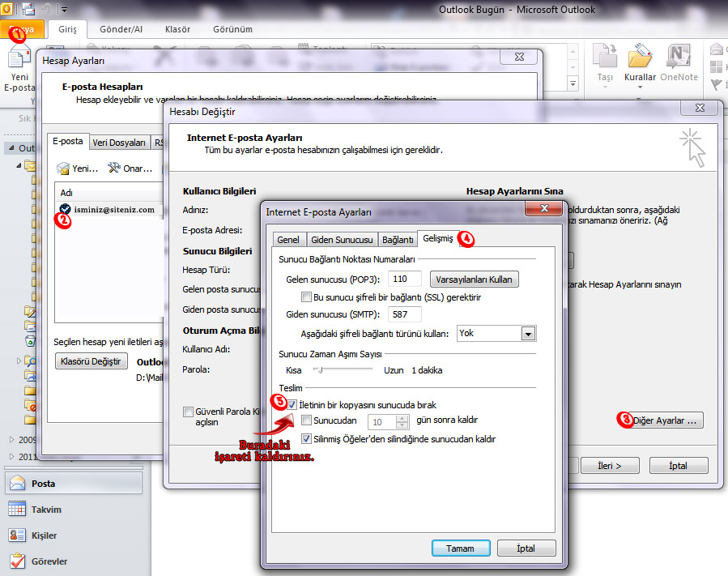Open the Gönder/Al ribbon tab

pyautogui.click(x=121, y=29)
